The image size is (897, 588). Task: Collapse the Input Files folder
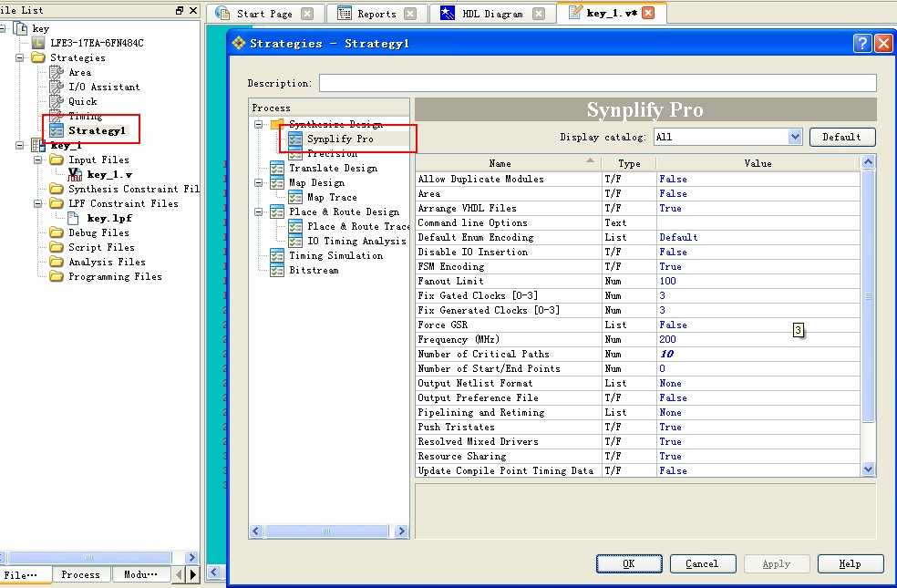click(38, 160)
